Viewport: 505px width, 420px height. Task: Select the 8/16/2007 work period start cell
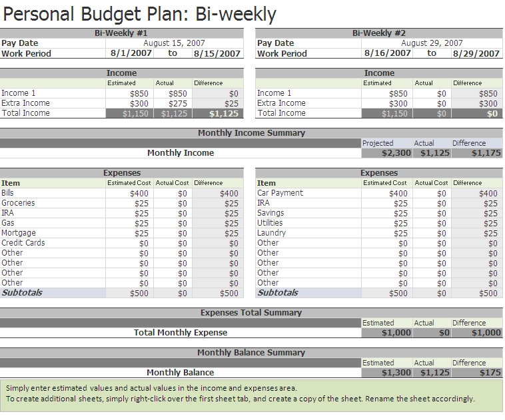pos(387,53)
